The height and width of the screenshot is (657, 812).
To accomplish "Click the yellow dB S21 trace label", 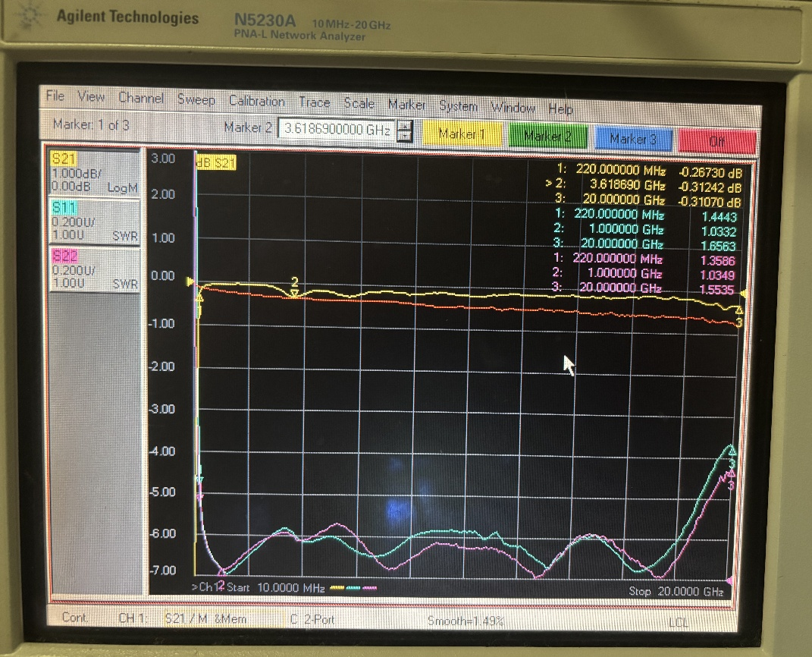I will pos(216,162).
